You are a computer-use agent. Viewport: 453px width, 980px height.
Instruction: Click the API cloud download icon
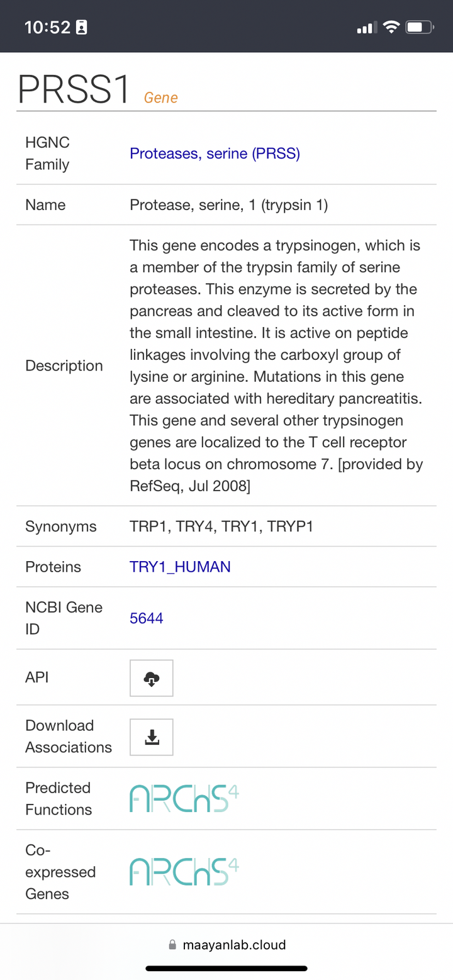pyautogui.click(x=152, y=678)
